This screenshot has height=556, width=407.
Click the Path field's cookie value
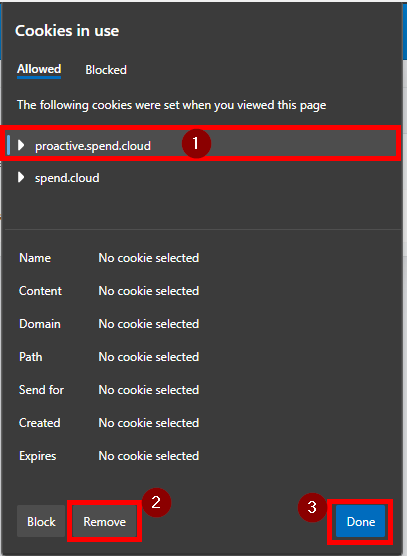click(149, 357)
